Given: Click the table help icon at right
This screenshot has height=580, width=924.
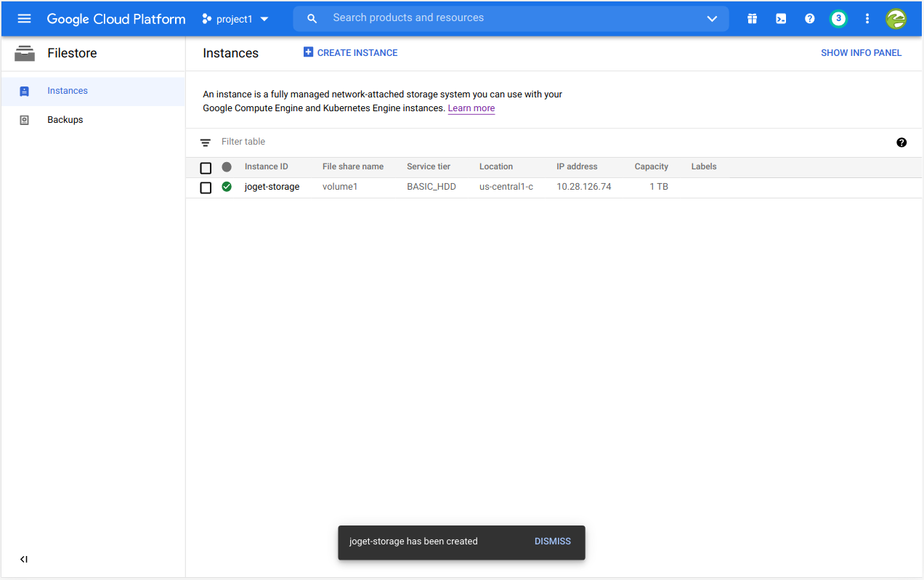Looking at the screenshot, I should click(901, 142).
